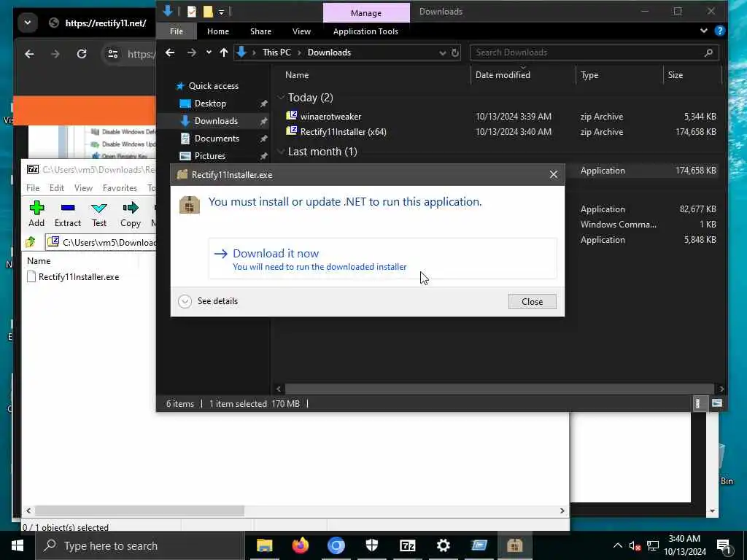Sort by the Name column header
747x560 pixels.
297,75
